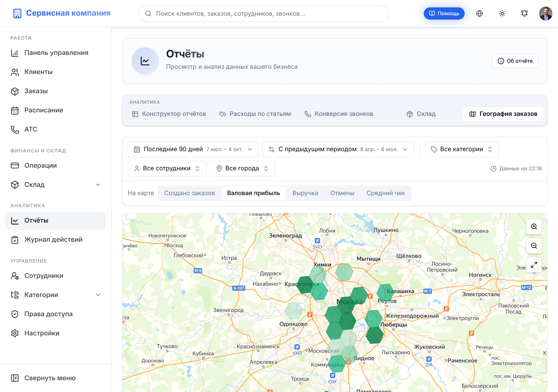The width and height of the screenshot is (558, 392).
Task: Expand the sidebar Склад submenu chevron
Action: pyautogui.click(x=98, y=185)
